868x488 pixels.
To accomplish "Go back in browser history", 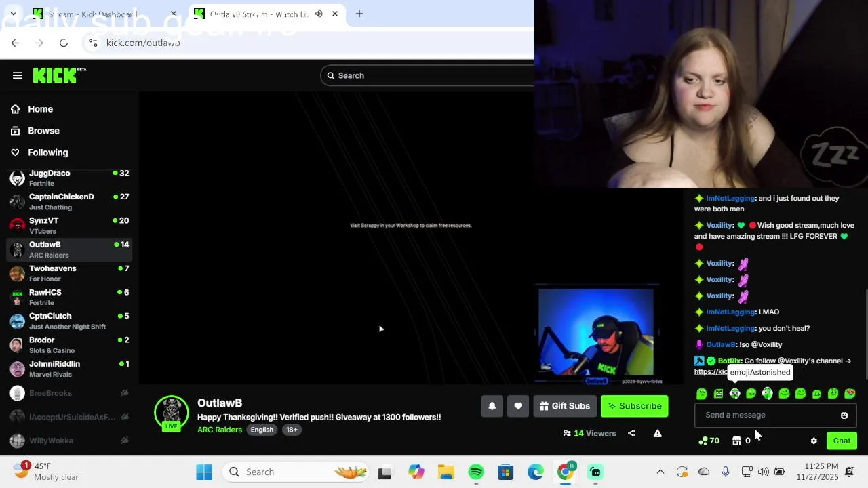I will coord(15,43).
